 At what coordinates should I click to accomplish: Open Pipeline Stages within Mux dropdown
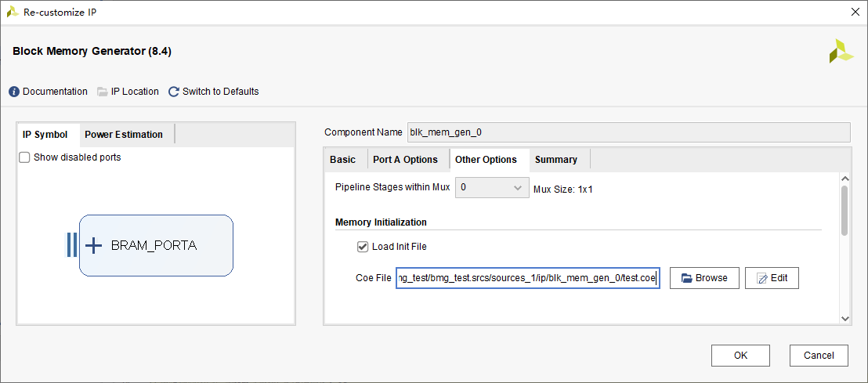[x=491, y=188]
